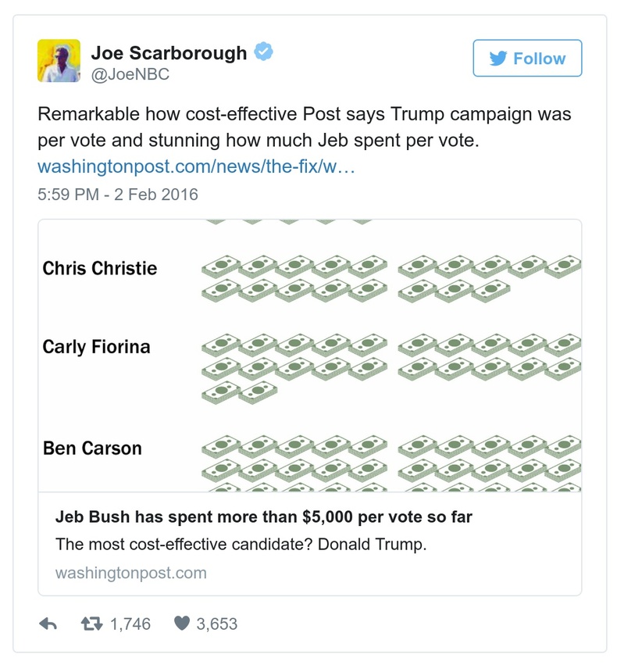The height and width of the screenshot is (672, 624).
Task: Click the card description mentioning Donald Trump
Action: (241, 545)
